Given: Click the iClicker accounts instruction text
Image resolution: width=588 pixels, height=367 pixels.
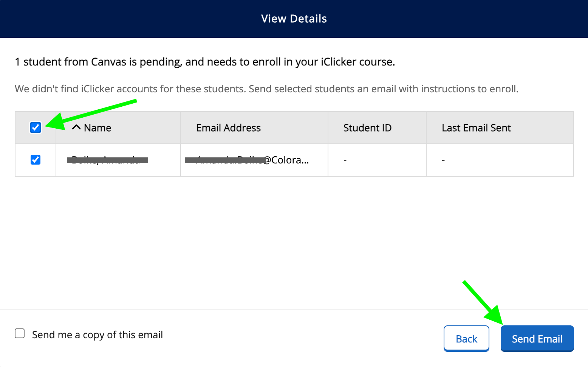Looking at the screenshot, I should 266,89.
